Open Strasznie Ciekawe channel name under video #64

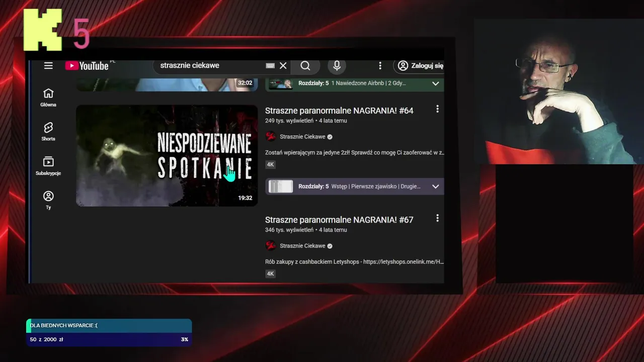pyautogui.click(x=302, y=137)
